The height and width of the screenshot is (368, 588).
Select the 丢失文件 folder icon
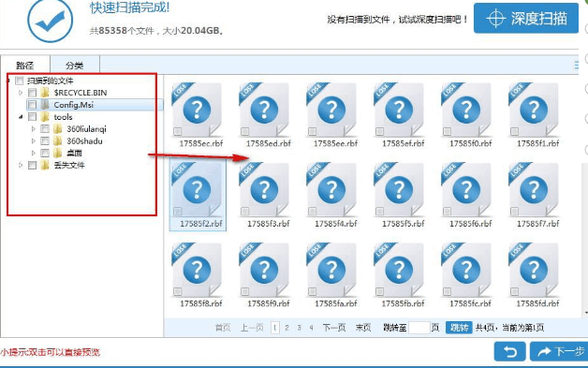coord(45,165)
